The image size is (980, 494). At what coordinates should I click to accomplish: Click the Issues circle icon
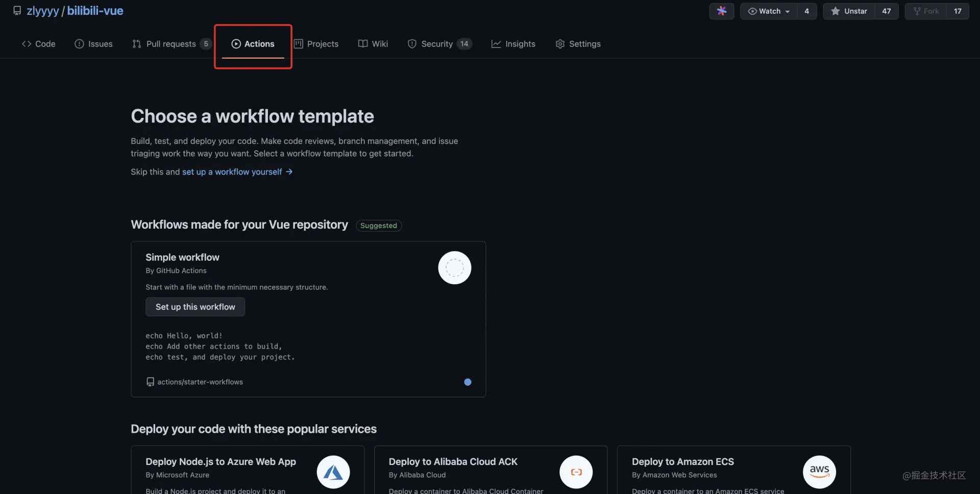click(79, 44)
